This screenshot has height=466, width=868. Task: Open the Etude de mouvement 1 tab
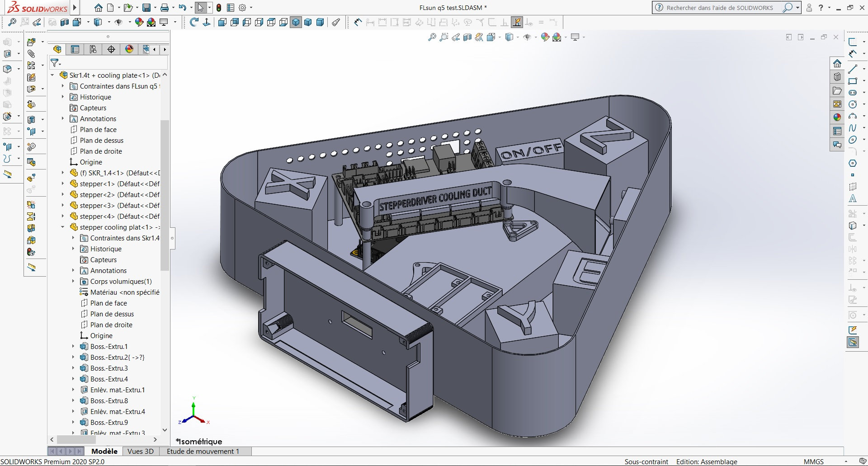click(x=203, y=451)
